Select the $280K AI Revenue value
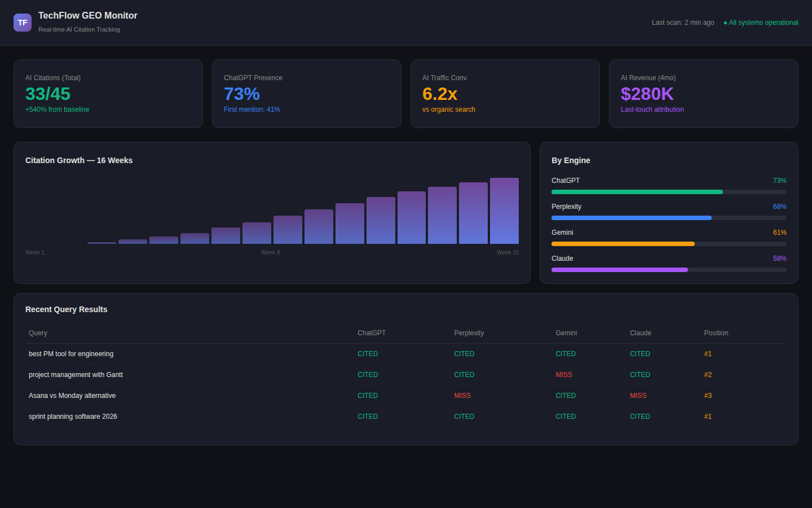This screenshot has width=812, height=508. click(x=647, y=94)
